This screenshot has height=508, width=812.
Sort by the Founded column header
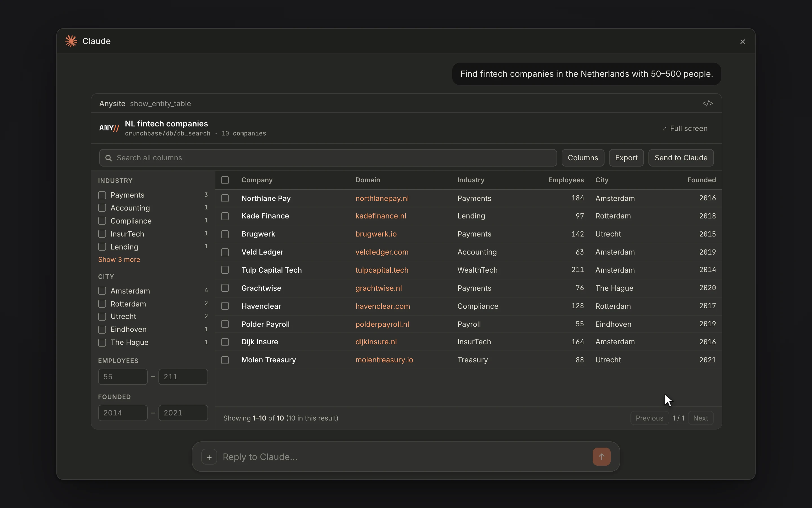[701, 180]
